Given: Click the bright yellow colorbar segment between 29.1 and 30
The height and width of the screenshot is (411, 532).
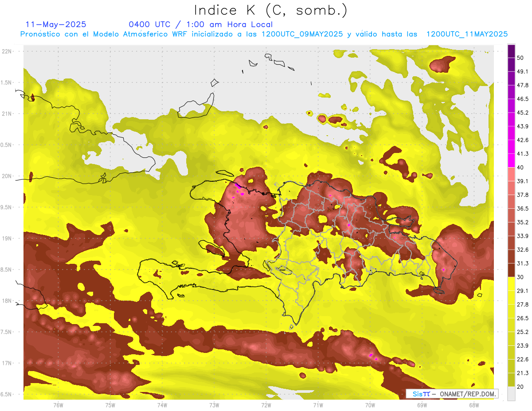Looking at the screenshot, I should tap(511, 284).
